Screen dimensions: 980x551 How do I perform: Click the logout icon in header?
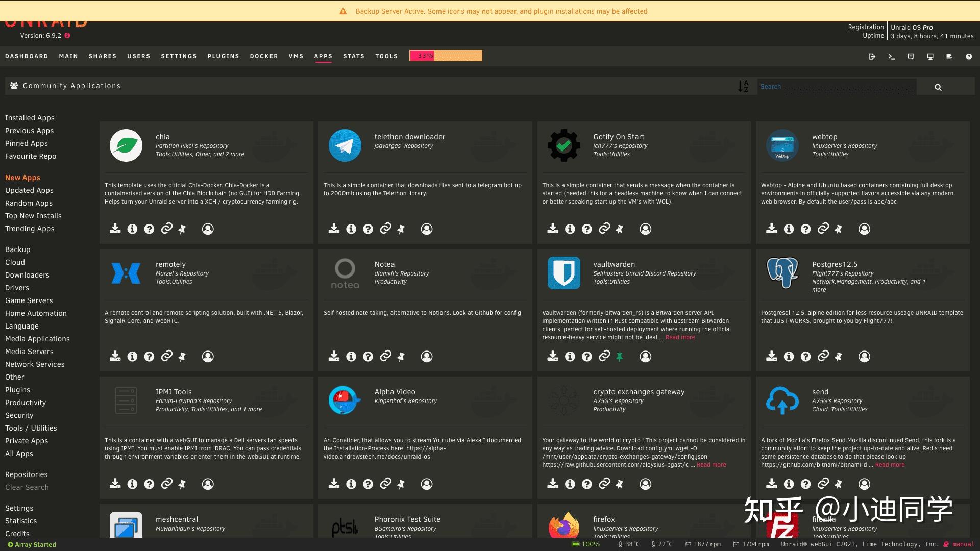pyautogui.click(x=872, y=57)
